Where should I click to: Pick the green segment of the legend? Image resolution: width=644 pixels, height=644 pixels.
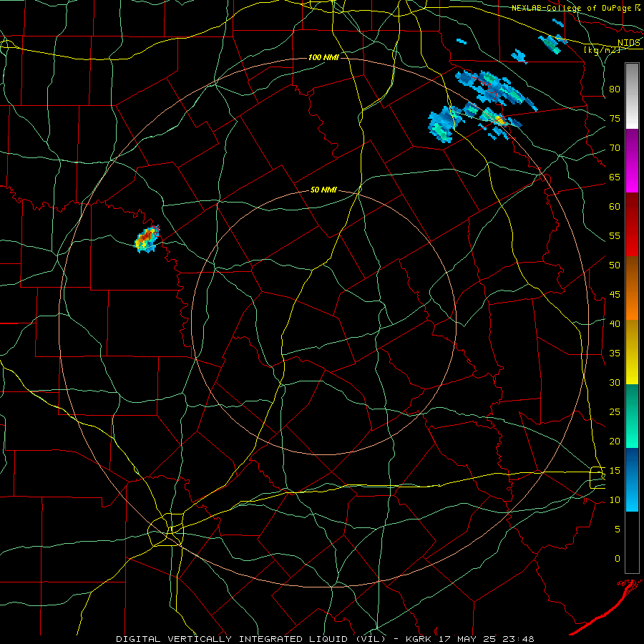pos(632,416)
